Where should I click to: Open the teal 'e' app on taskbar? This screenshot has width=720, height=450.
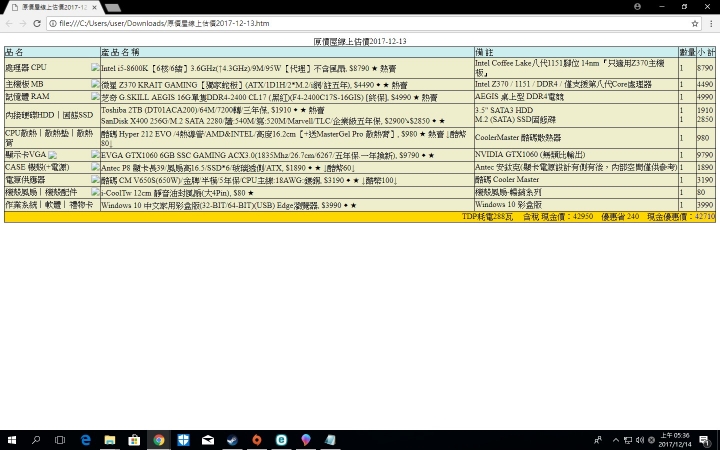(281, 440)
